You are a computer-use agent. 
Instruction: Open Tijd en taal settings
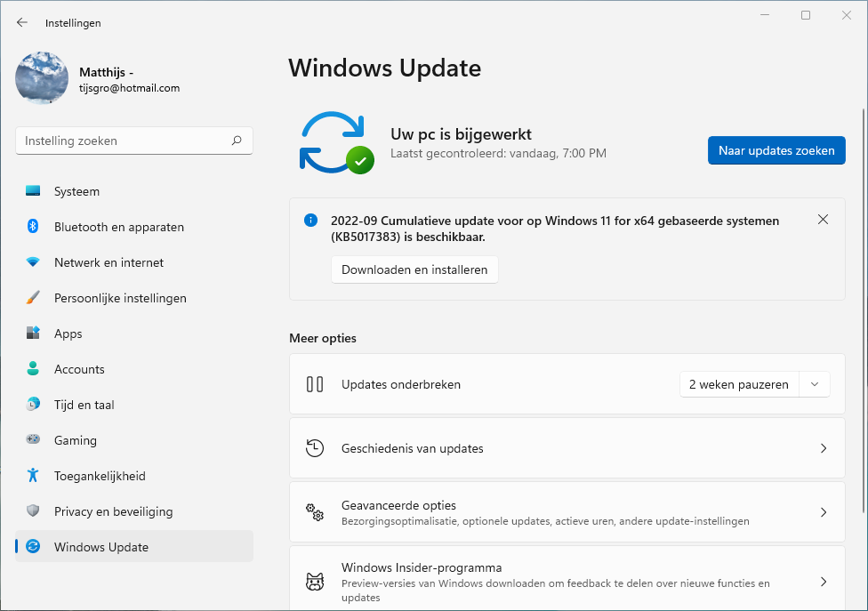tap(84, 405)
